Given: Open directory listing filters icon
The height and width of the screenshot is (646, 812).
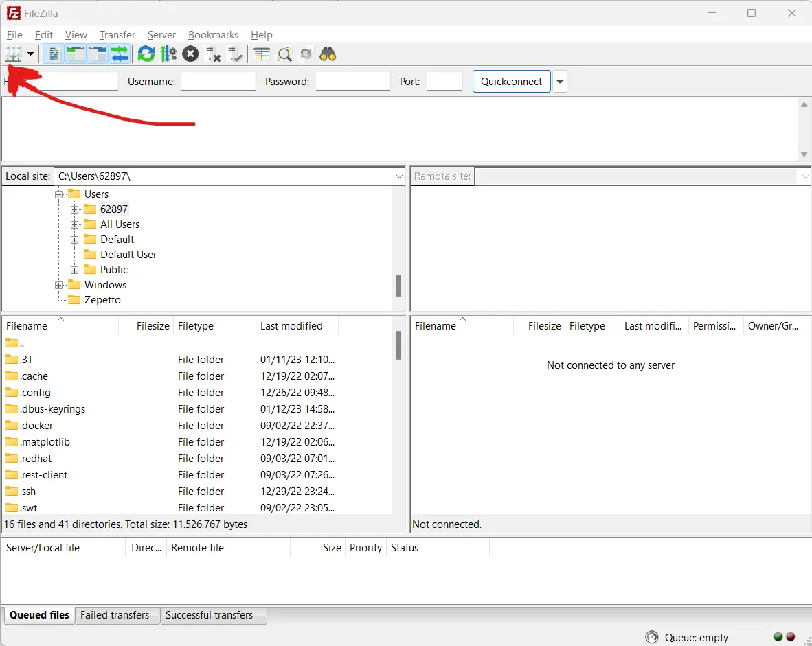Looking at the screenshot, I should pyautogui.click(x=262, y=54).
